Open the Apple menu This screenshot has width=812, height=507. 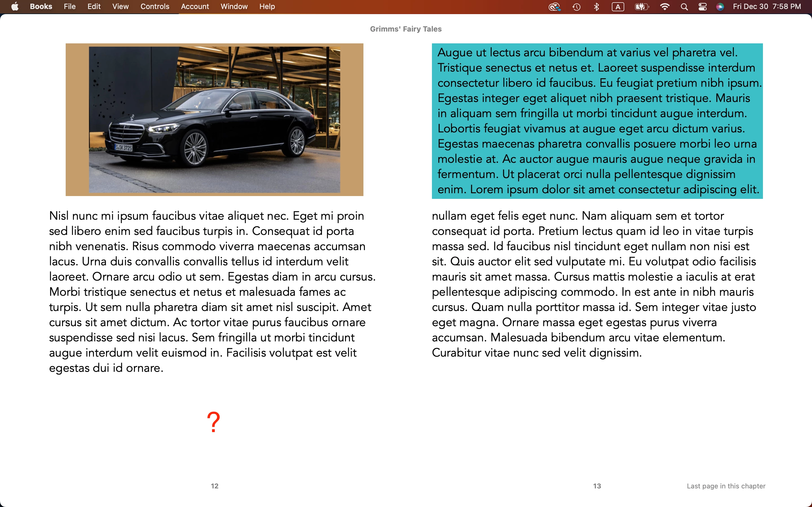click(15, 7)
